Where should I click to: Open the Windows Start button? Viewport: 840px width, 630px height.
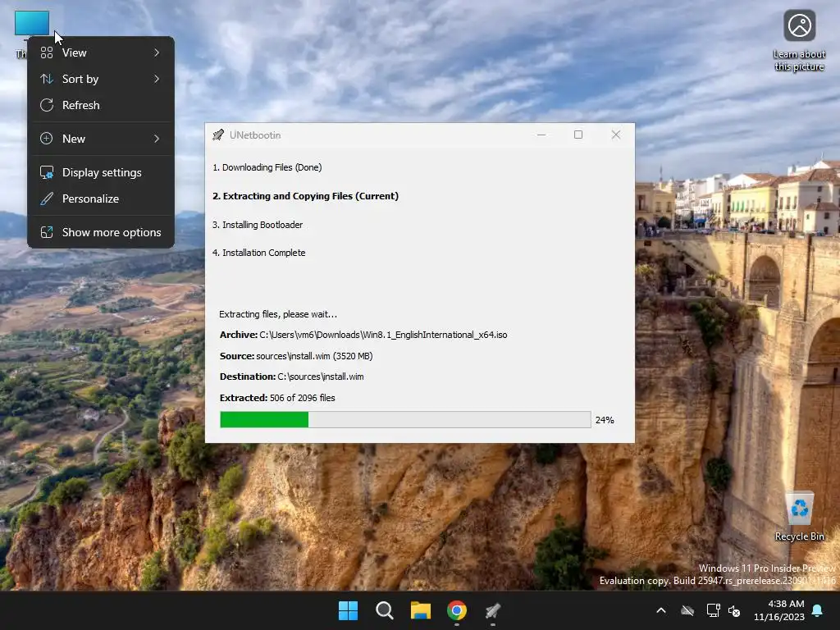[x=348, y=610]
